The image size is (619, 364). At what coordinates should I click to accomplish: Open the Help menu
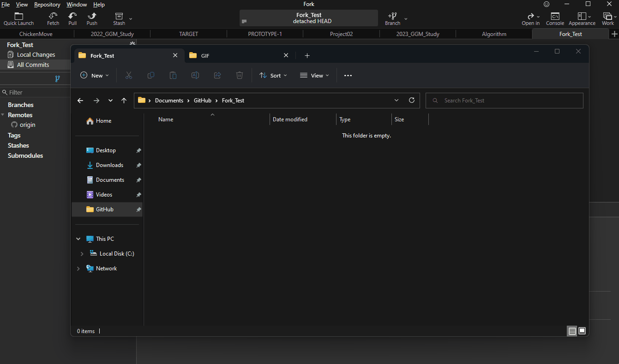click(99, 4)
